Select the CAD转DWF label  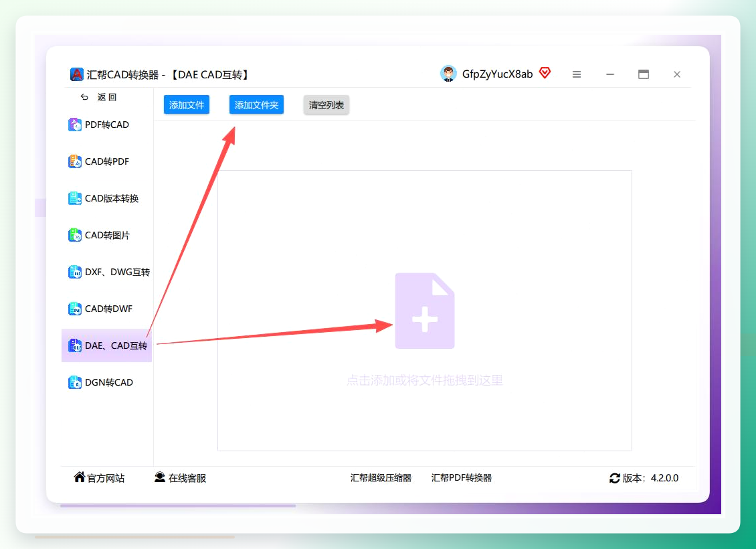coord(108,309)
